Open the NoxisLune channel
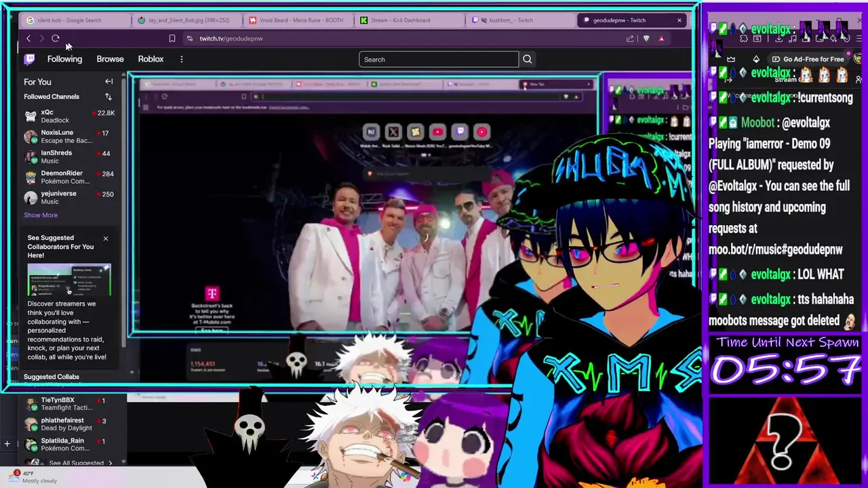 (x=69, y=136)
